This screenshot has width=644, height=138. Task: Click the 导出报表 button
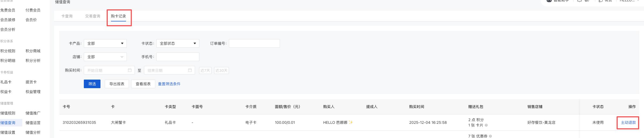coord(117,84)
